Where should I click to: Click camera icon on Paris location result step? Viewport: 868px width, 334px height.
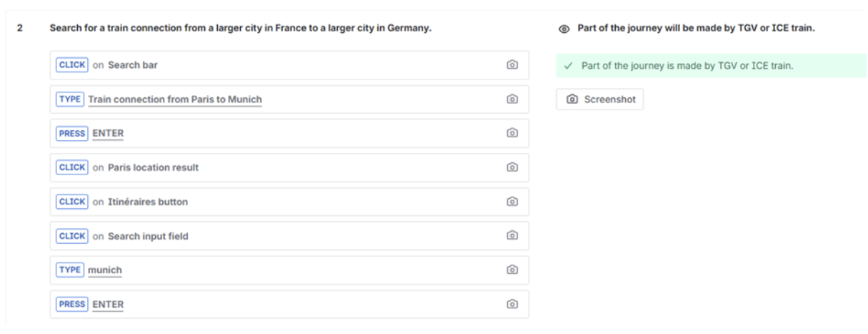tap(512, 167)
